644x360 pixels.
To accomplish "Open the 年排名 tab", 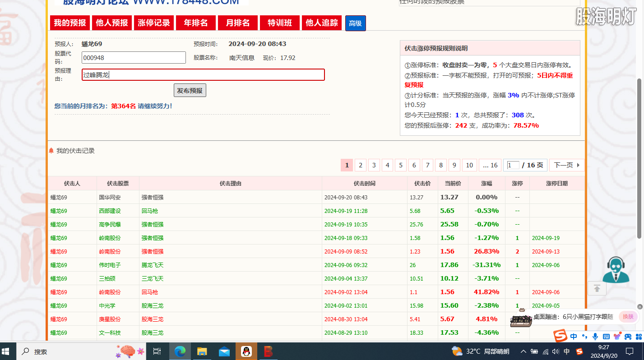I will (x=196, y=23).
